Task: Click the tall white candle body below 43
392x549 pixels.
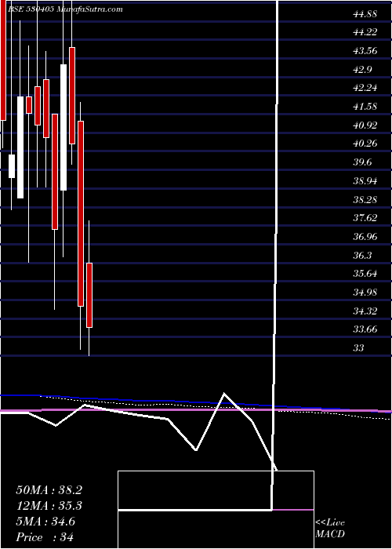Action: click(x=64, y=127)
